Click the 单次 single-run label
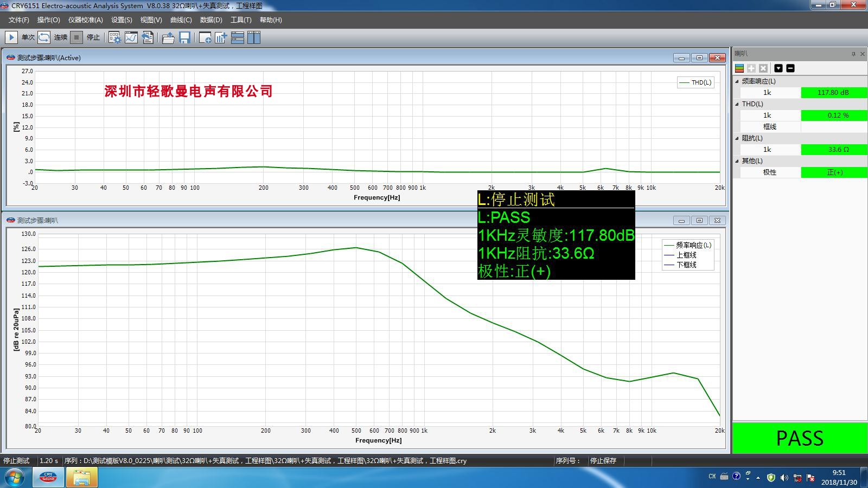Screen dimensions: 868x488 click(x=28, y=37)
